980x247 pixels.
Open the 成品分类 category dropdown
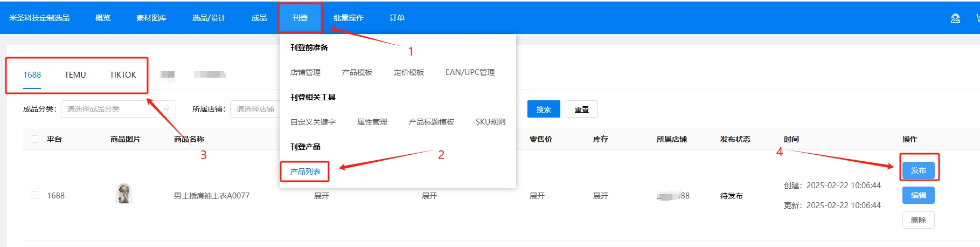pos(118,109)
